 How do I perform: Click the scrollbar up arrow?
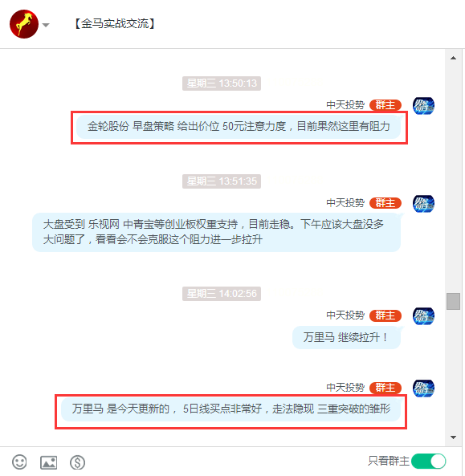[453, 58]
